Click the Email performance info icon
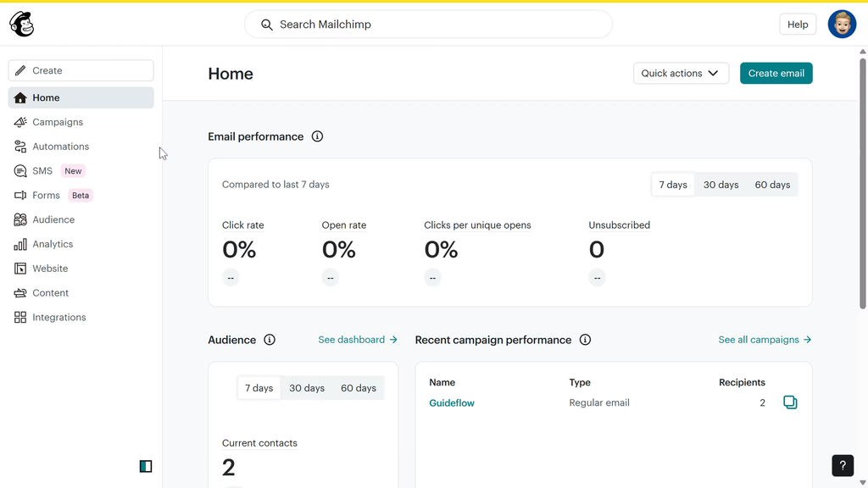The width and height of the screenshot is (868, 488). (x=317, y=136)
